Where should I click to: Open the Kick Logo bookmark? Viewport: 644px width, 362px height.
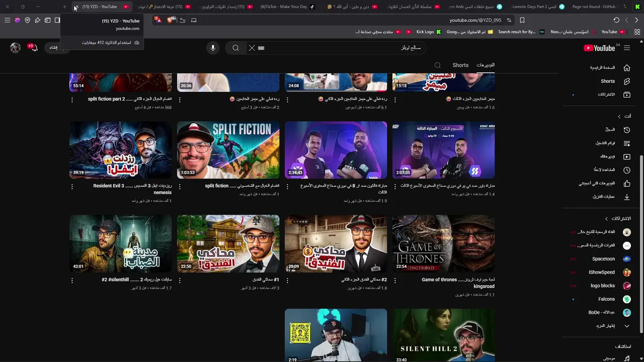click(x=429, y=32)
